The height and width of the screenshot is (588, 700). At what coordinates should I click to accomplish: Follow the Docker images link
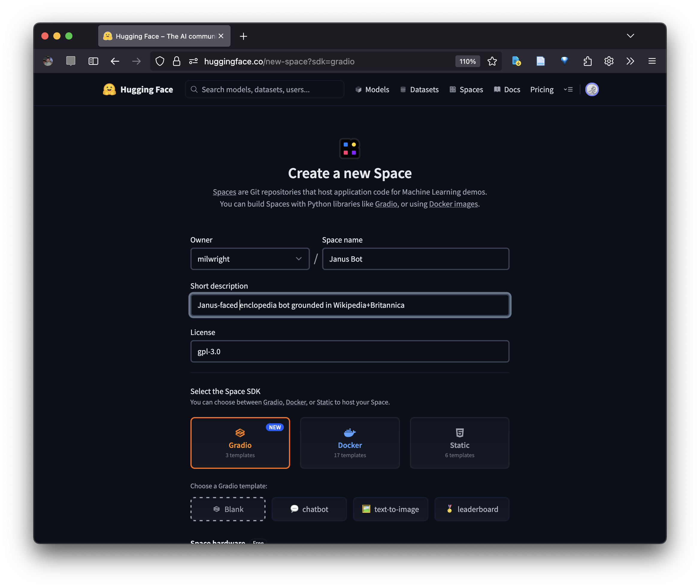(453, 204)
